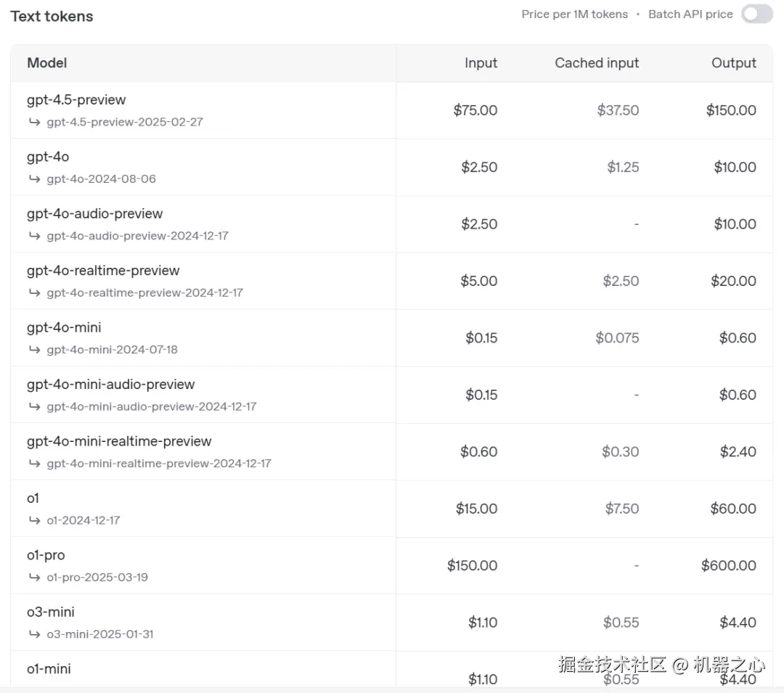The image size is (784, 693).
Task: Click the $75.00 input price cell
Action: click(x=475, y=110)
